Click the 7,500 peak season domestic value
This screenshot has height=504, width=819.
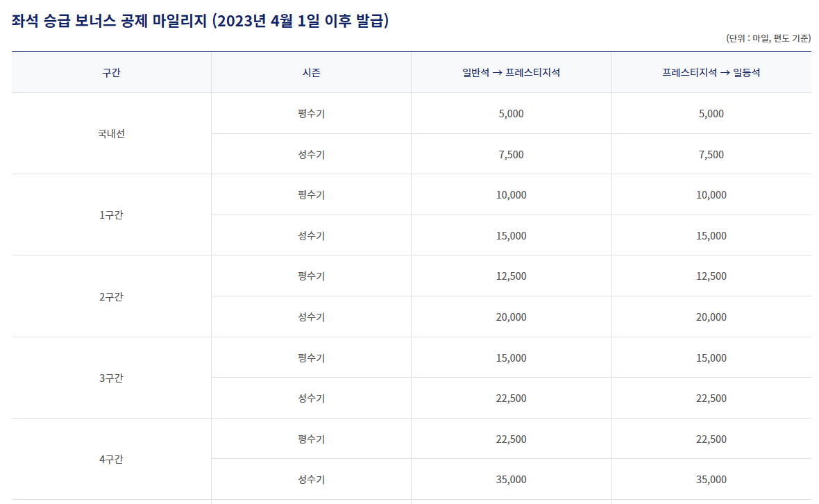(x=512, y=153)
